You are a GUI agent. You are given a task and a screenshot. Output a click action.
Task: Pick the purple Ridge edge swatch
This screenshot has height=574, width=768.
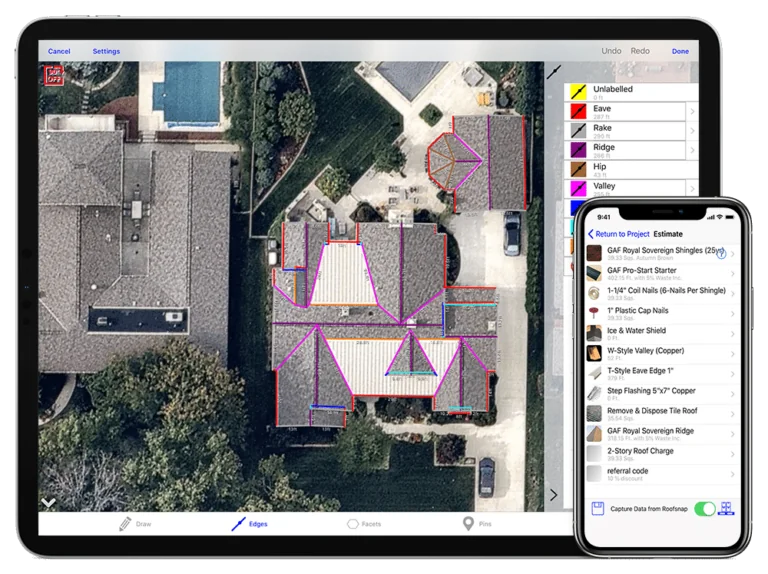tap(578, 150)
